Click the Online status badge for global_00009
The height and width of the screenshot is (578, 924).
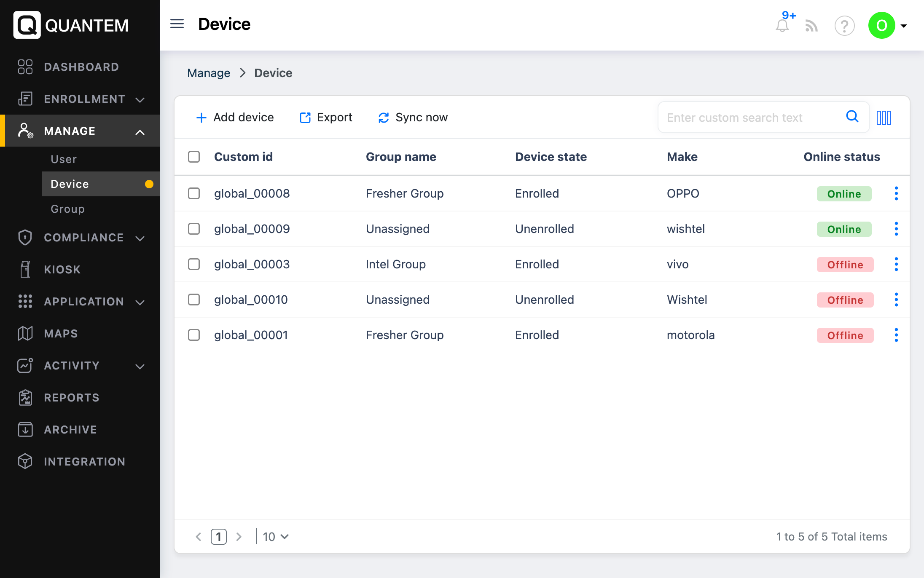pyautogui.click(x=844, y=229)
